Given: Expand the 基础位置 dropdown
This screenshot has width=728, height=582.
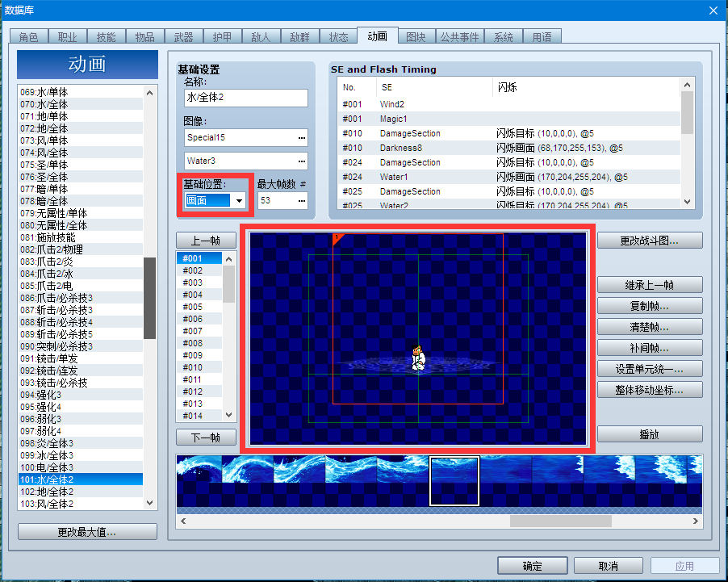Looking at the screenshot, I should click(239, 201).
